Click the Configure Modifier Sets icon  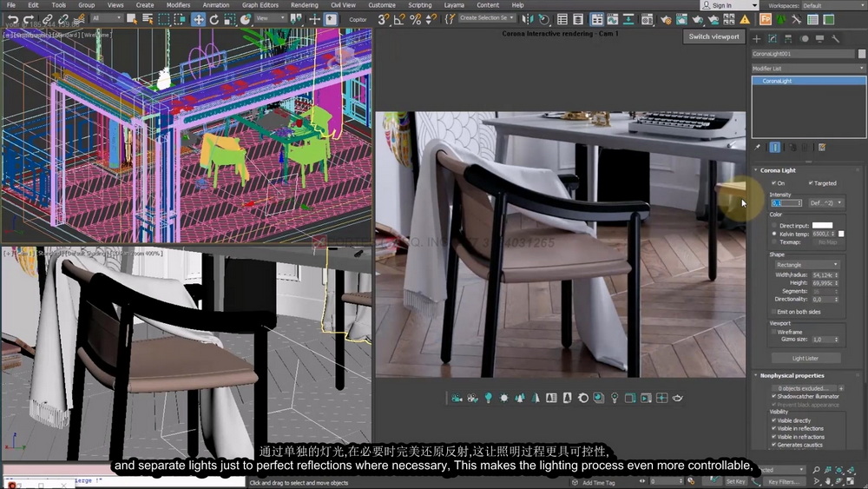pyautogui.click(x=822, y=148)
